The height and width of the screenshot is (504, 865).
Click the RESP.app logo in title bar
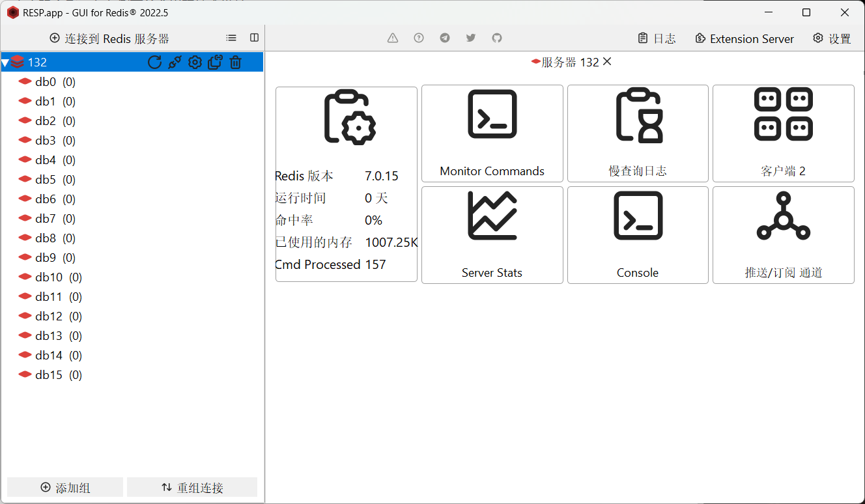tap(12, 12)
